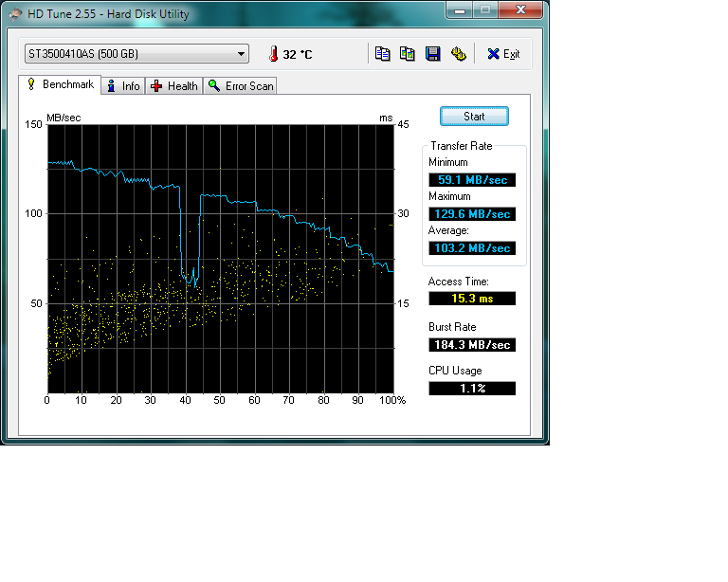Screen dimensions: 728x582
Task: Open the Options wrench icon
Action: (x=459, y=54)
